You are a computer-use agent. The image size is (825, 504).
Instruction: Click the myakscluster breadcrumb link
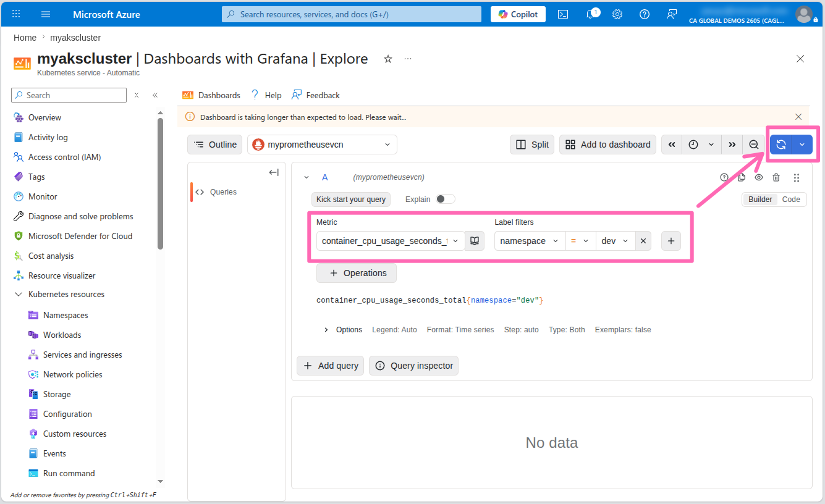[75, 38]
